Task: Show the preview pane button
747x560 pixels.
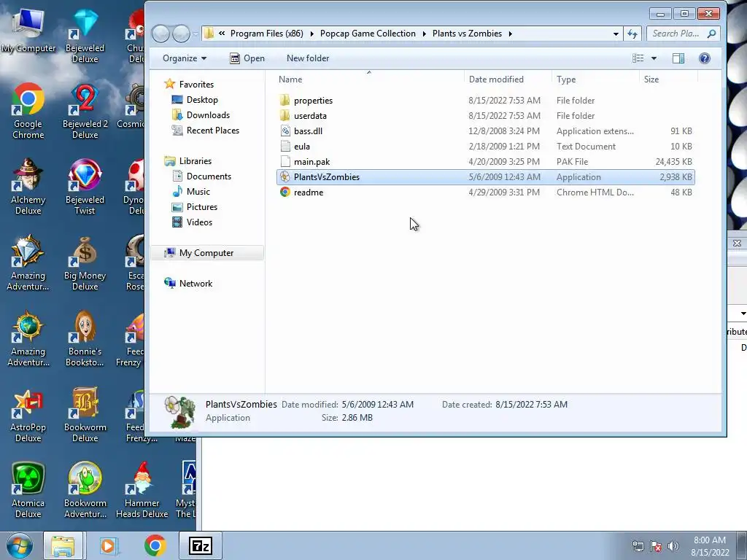Action: coord(678,58)
